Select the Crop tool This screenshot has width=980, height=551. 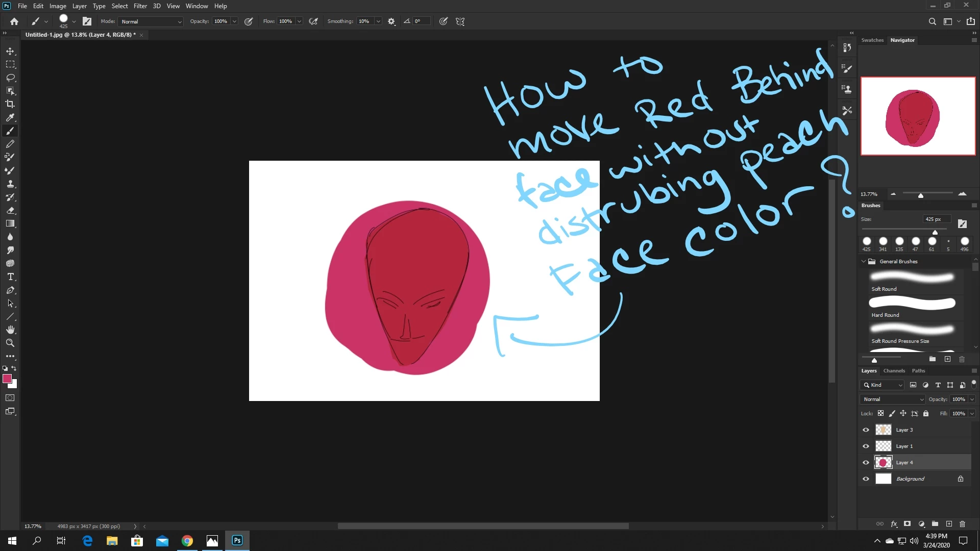10,104
